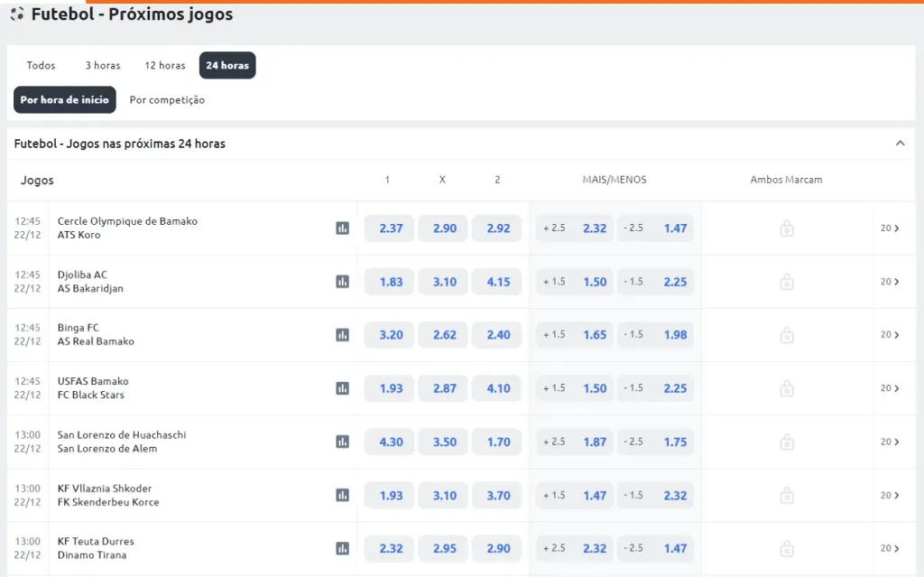Screen dimensions: 924x577
Task: Collapse the Jogos nas próximas 24 horas section
Action: click(900, 144)
